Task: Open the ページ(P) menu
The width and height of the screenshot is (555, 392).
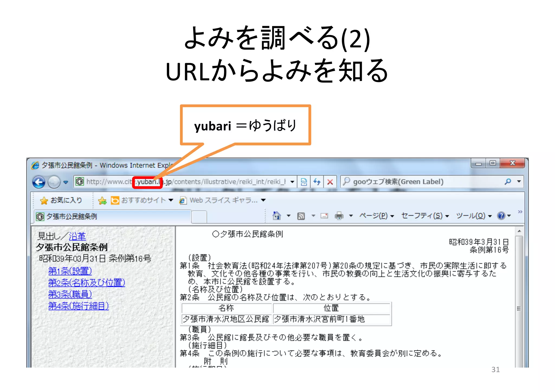Action: (377, 216)
